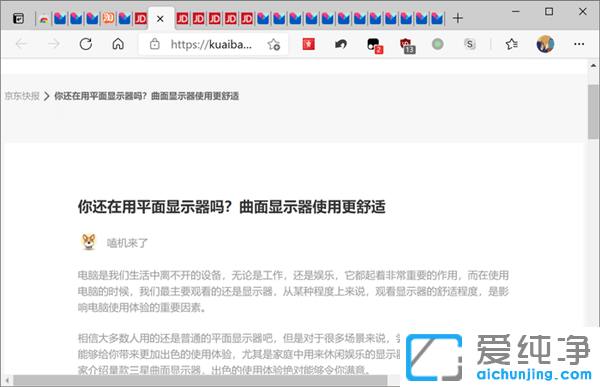Click the horizontal scrollbar thumb
The width and height of the screenshot is (600, 387).
click(x=201, y=380)
